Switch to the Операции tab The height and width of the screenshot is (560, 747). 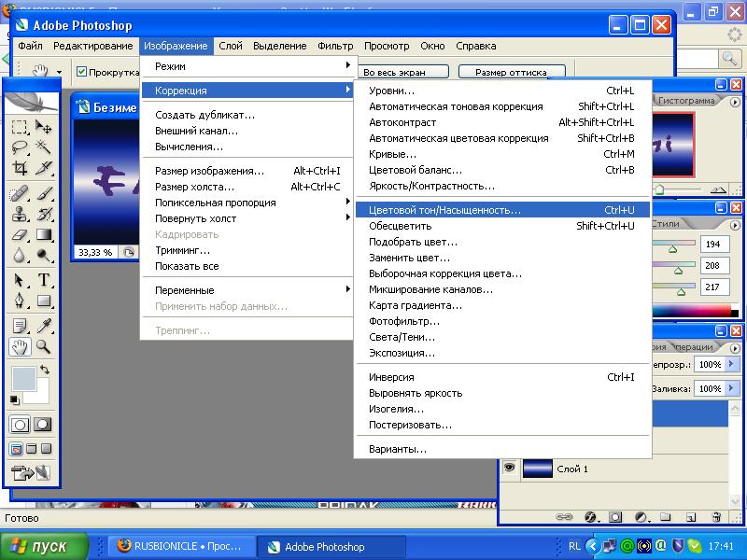coord(693,346)
